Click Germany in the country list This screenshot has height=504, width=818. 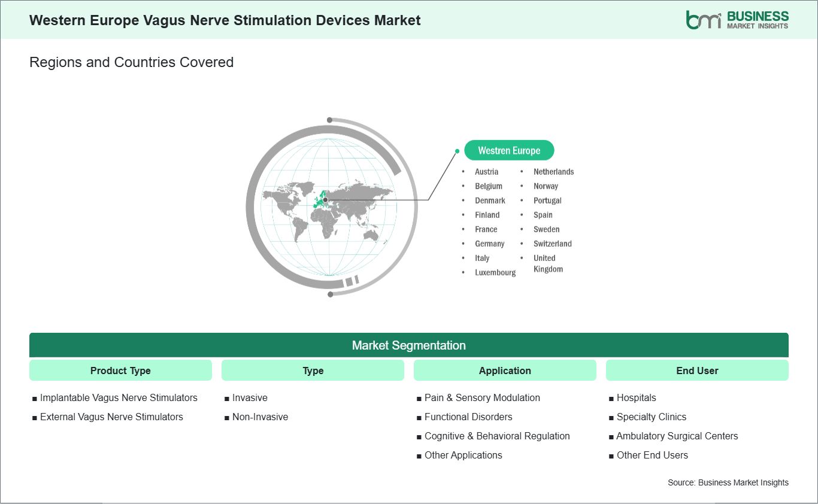(490, 244)
